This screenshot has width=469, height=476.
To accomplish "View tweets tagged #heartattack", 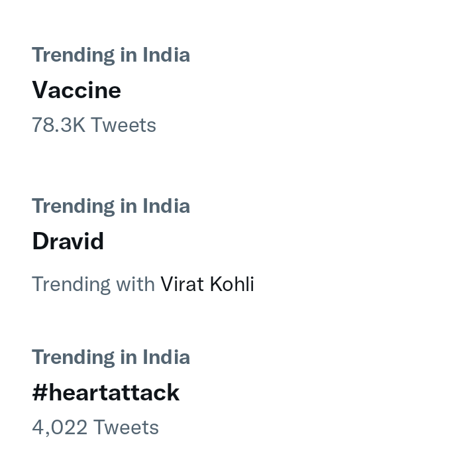I will point(106,392).
